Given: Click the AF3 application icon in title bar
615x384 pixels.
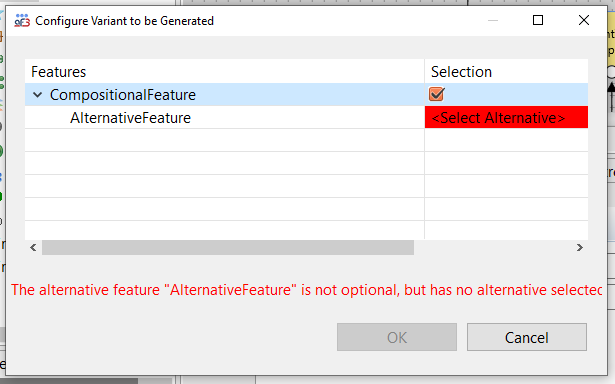Looking at the screenshot, I should coord(22,20).
